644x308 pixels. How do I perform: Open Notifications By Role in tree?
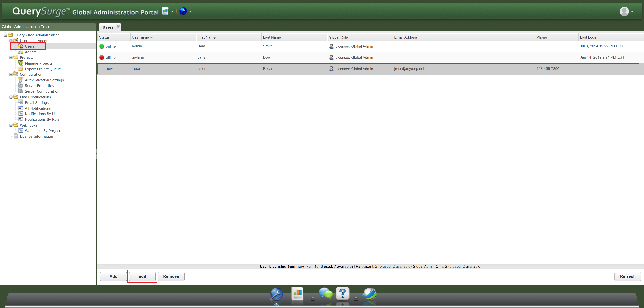pyautogui.click(x=42, y=120)
